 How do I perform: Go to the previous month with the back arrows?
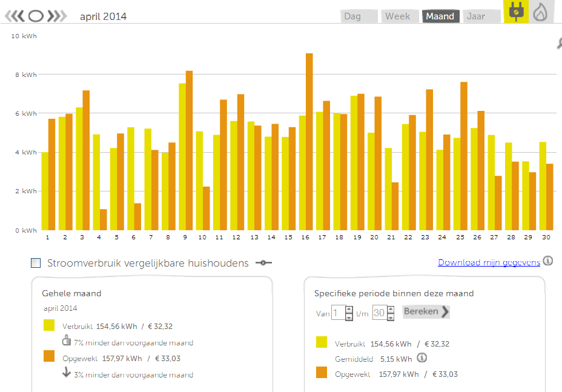[15, 16]
